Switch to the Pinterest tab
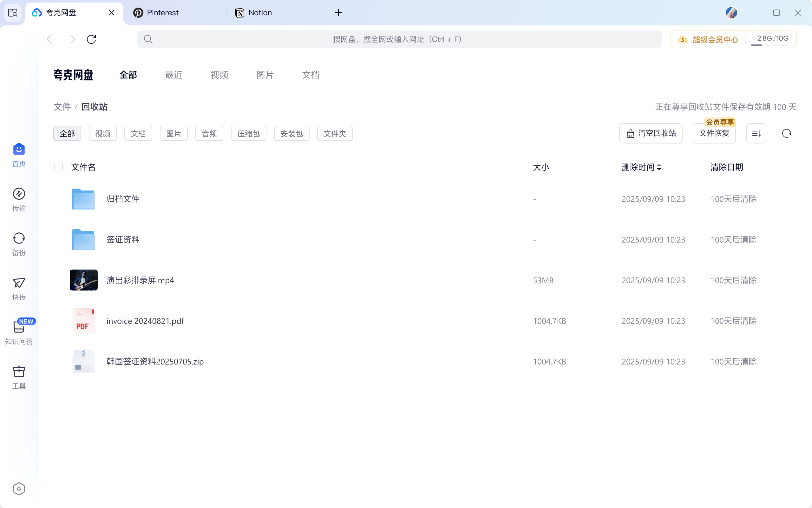The height and width of the screenshot is (508, 812). pyautogui.click(x=174, y=13)
